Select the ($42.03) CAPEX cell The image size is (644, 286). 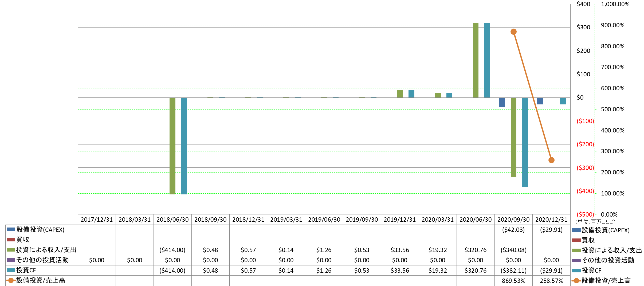click(x=513, y=230)
